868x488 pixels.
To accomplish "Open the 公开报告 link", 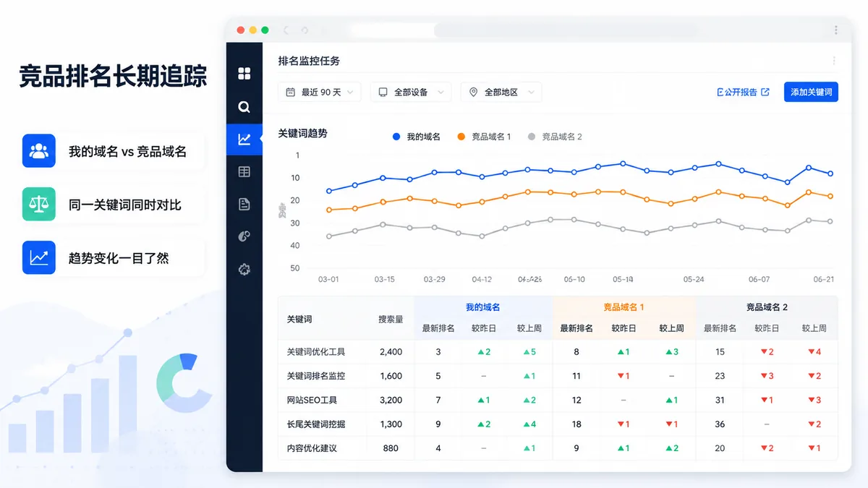I will pyautogui.click(x=743, y=93).
